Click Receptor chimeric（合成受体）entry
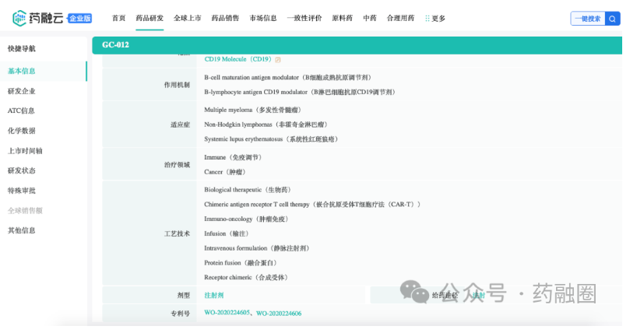644x333 pixels. 247,278
